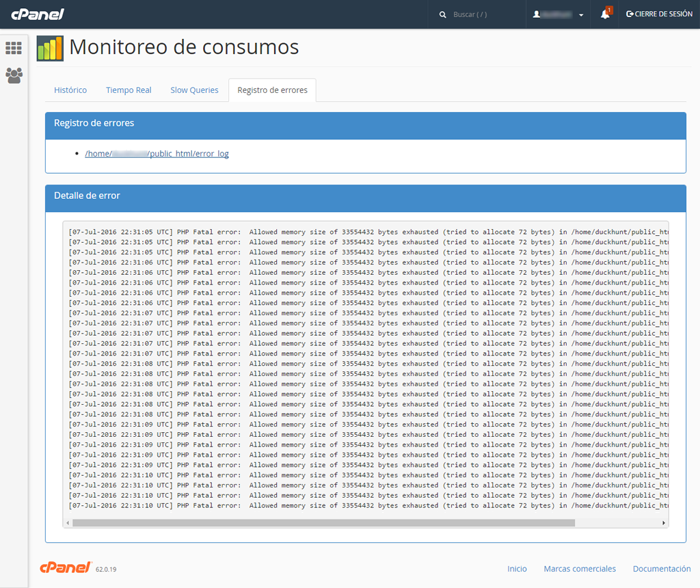
Task: Open the public_html/error_log file link
Action: click(x=157, y=154)
